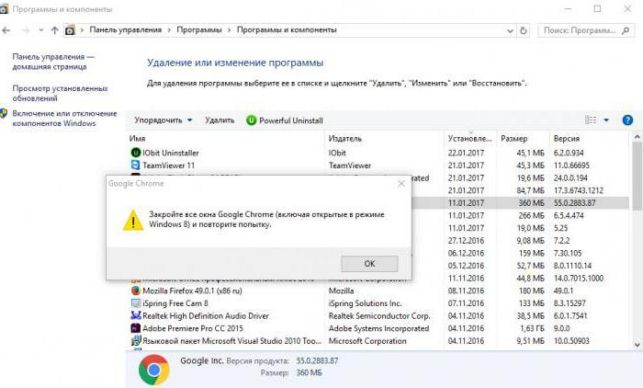Click the Control Panel window title icon
This screenshot has height=388, width=643.
[x=4, y=9]
